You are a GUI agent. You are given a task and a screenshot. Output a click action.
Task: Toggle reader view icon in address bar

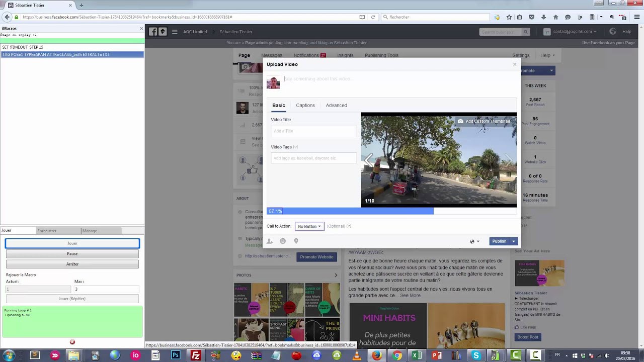click(x=362, y=17)
